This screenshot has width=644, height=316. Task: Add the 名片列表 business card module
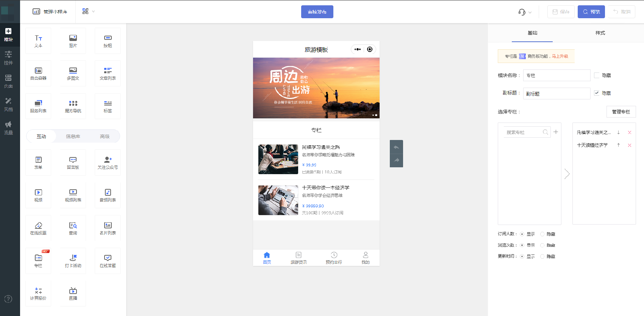pyautogui.click(x=108, y=228)
